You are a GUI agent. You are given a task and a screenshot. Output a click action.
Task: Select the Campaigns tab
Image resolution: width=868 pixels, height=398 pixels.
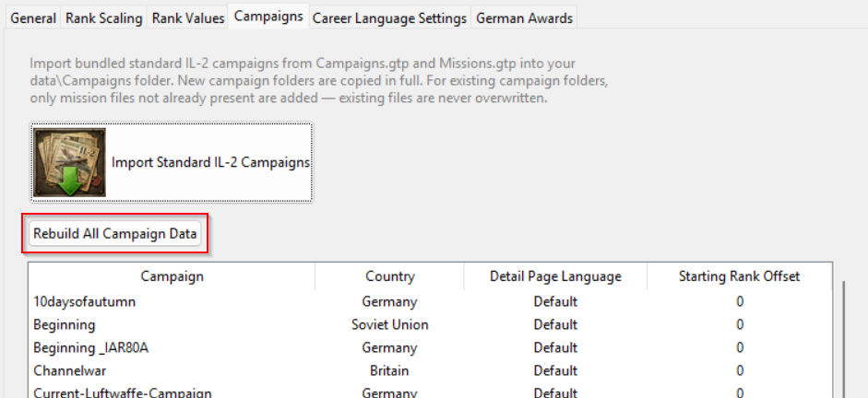[268, 16]
